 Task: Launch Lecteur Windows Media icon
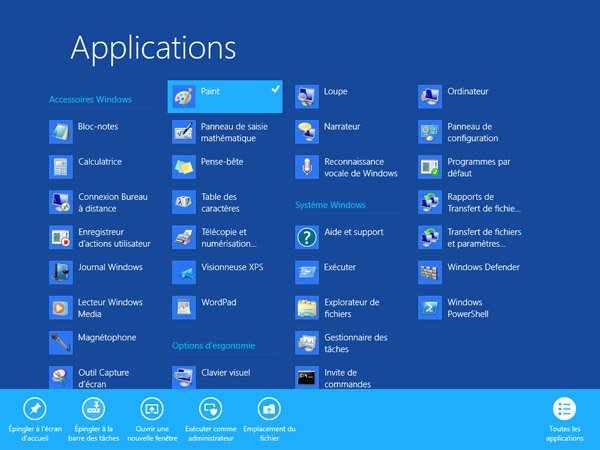[x=61, y=308]
